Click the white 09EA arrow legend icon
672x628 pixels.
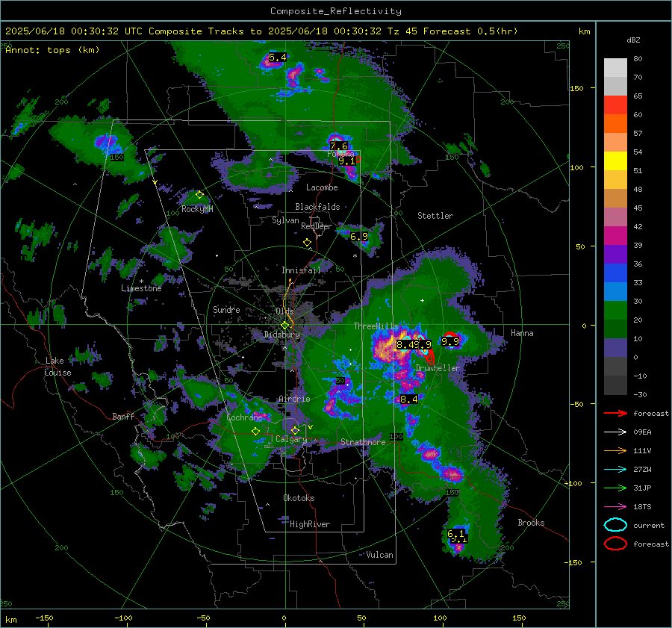[x=615, y=432]
